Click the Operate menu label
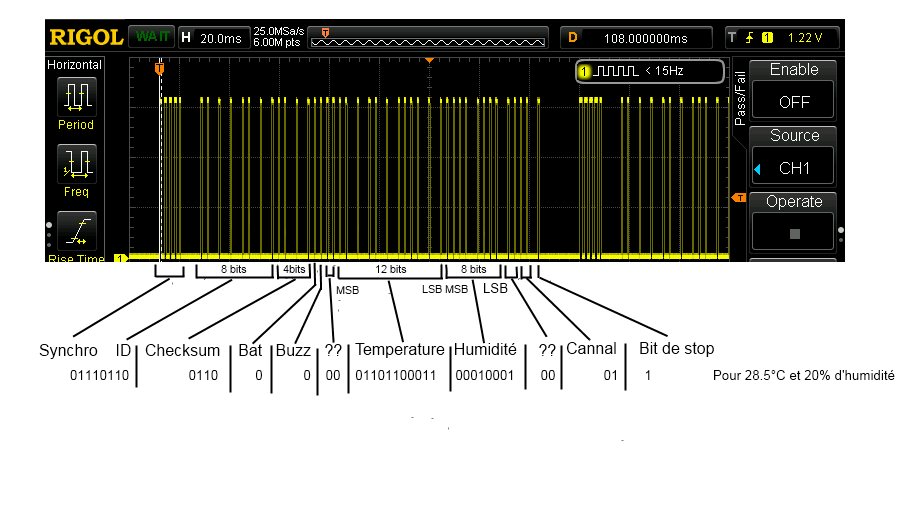Screen dimensions: 921x508 [x=794, y=201]
